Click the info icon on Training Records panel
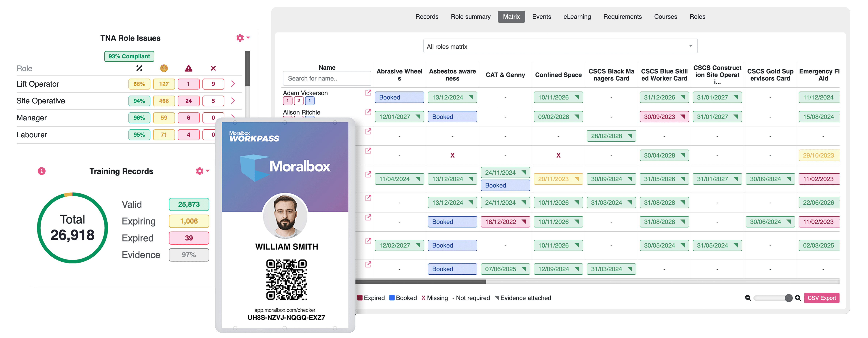 (x=41, y=171)
